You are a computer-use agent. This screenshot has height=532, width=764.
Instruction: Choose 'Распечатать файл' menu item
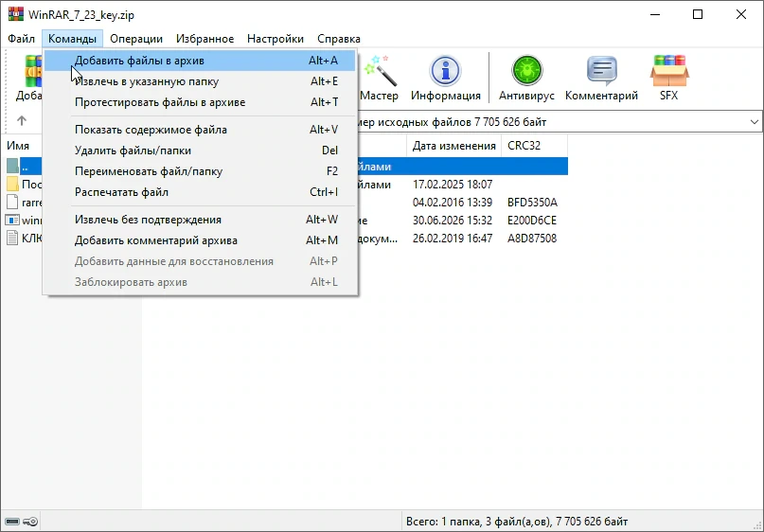point(201,192)
